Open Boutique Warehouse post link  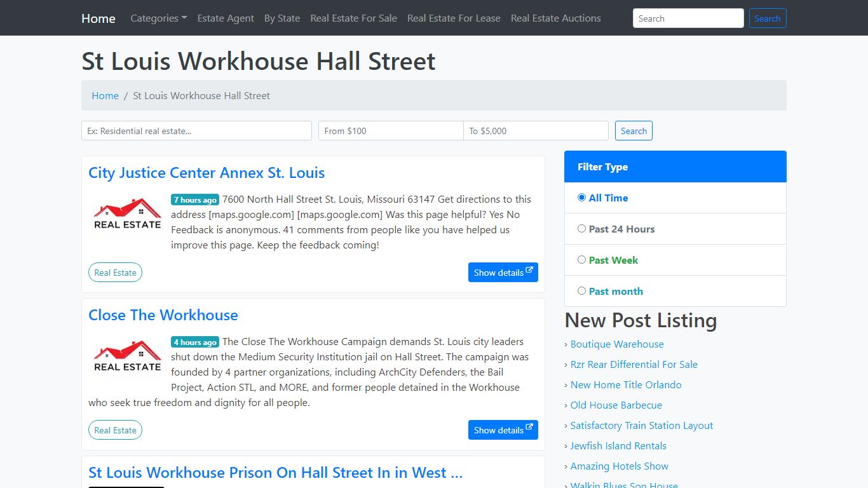[x=617, y=344]
